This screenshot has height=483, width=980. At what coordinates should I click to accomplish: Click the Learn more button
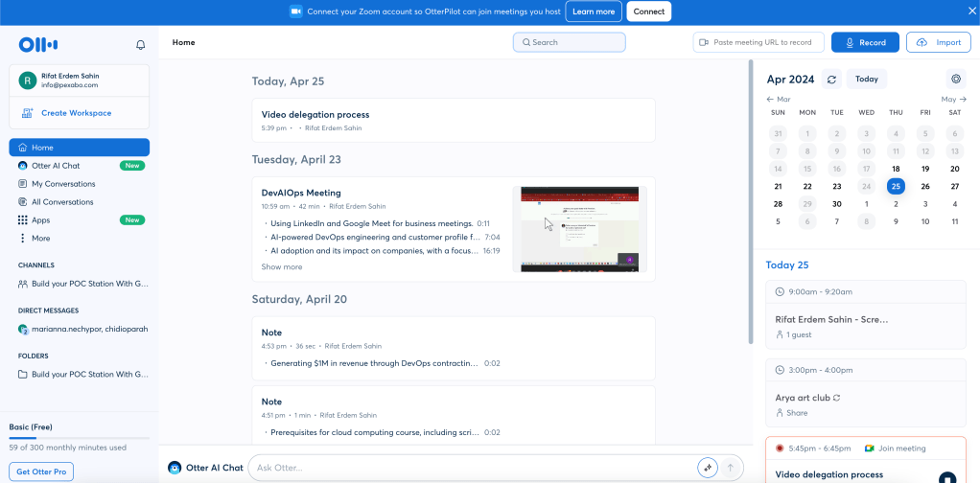[x=594, y=11]
